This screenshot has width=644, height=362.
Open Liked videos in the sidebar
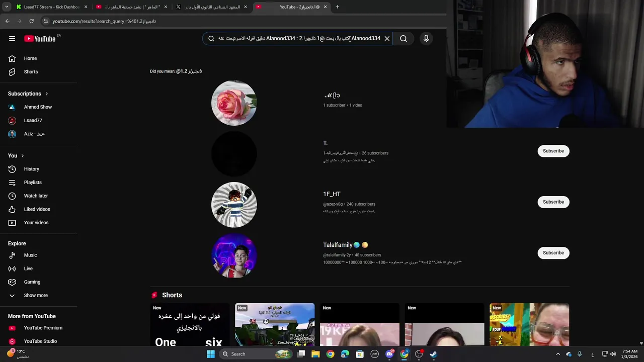tap(37, 209)
